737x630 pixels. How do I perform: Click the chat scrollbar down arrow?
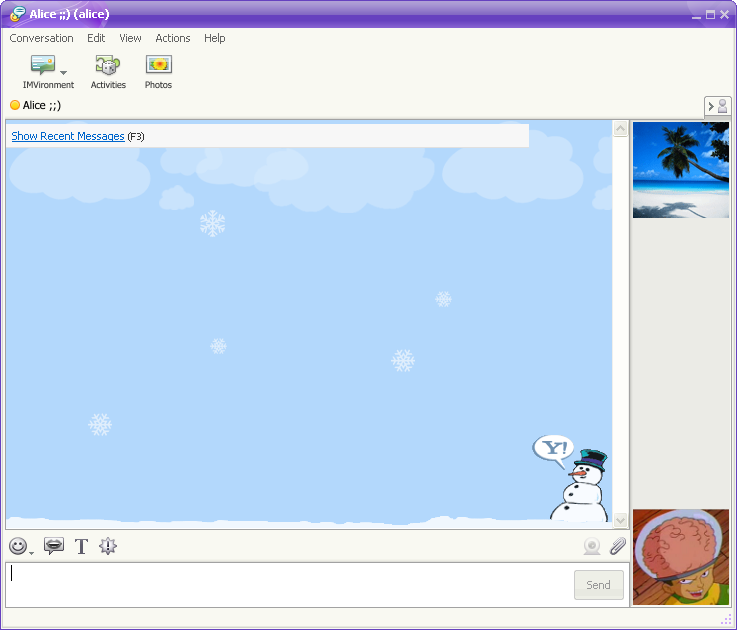pos(620,520)
